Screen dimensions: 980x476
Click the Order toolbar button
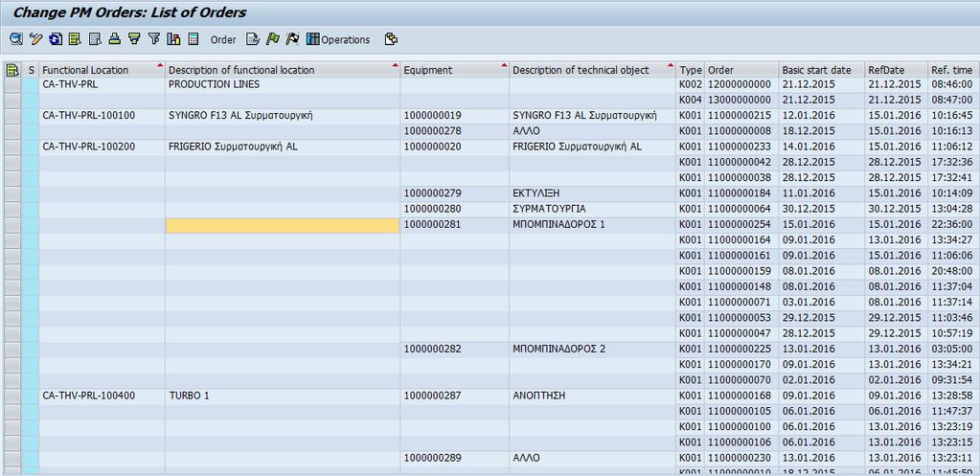223,40
